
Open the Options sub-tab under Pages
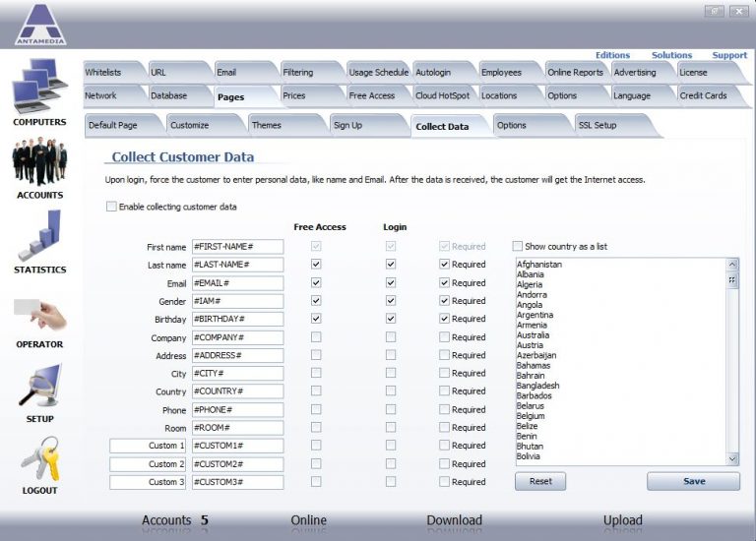coord(528,125)
